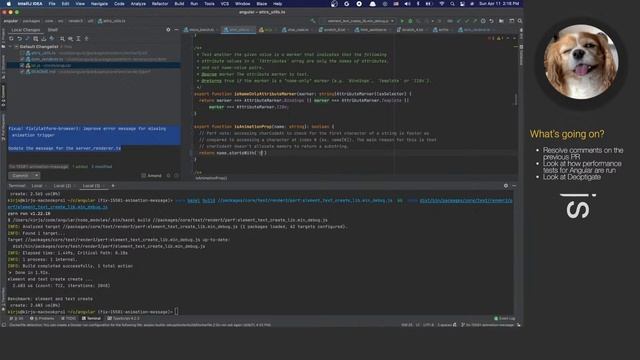
Task: Click the angular root breadcrumb
Action: click(11, 21)
